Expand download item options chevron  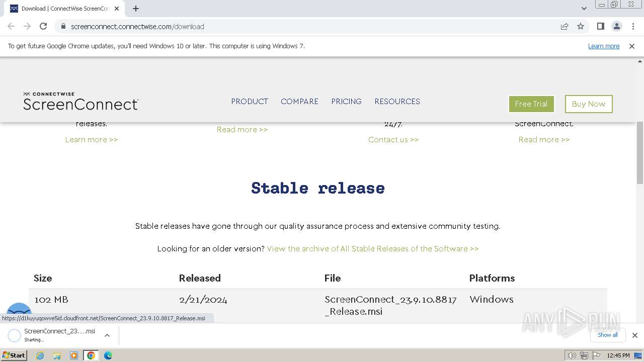pyautogui.click(x=107, y=335)
